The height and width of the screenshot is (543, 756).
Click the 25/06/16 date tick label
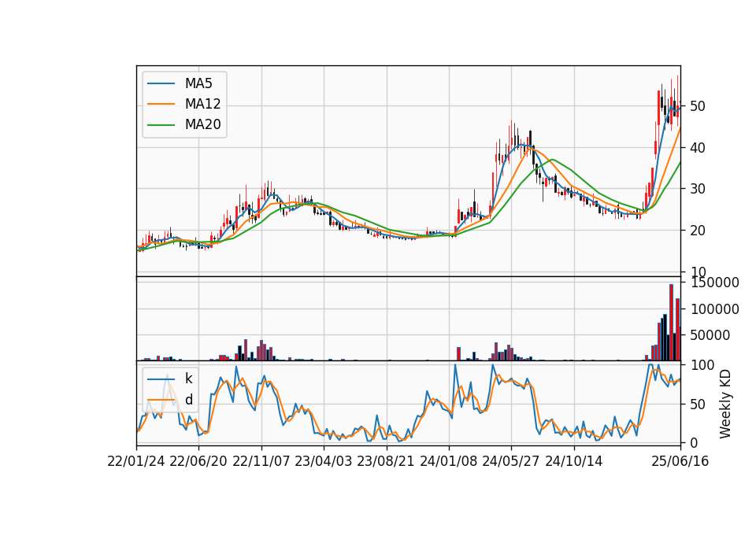pyautogui.click(x=680, y=462)
